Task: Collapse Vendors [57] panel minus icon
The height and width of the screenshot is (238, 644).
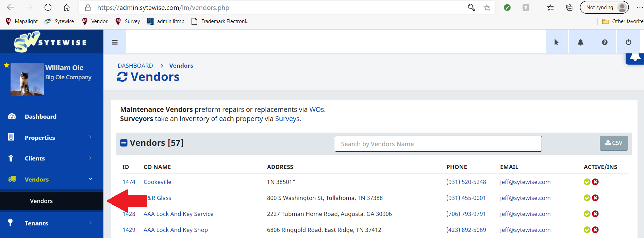Action: [124, 143]
